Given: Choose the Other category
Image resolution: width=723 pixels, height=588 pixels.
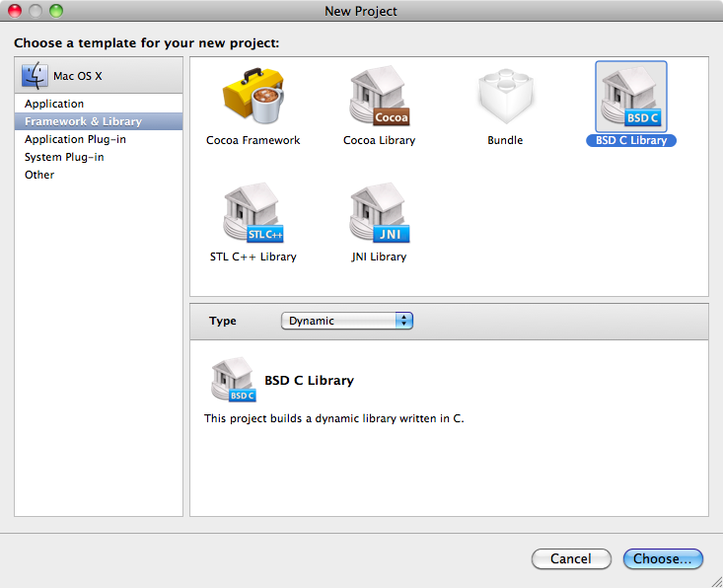Looking at the screenshot, I should point(99,175).
